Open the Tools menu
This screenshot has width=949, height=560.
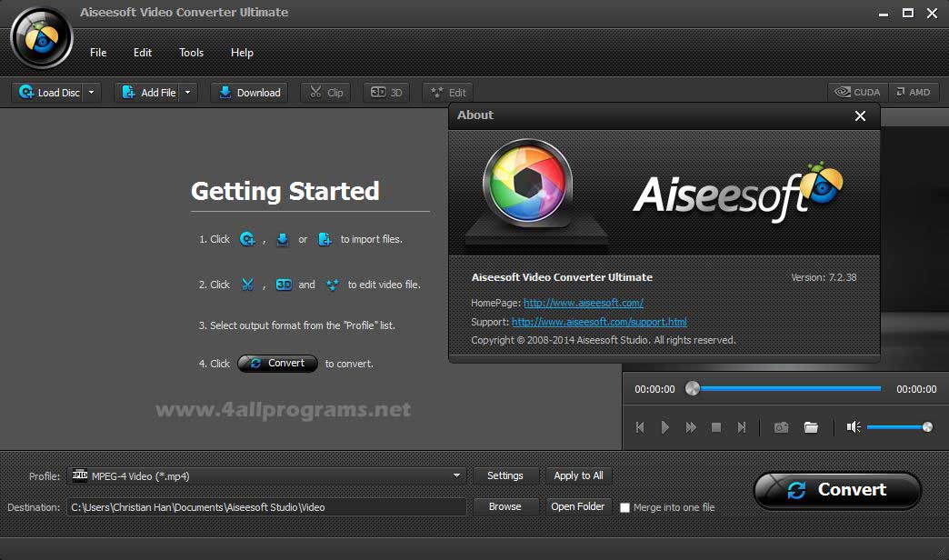click(x=191, y=53)
